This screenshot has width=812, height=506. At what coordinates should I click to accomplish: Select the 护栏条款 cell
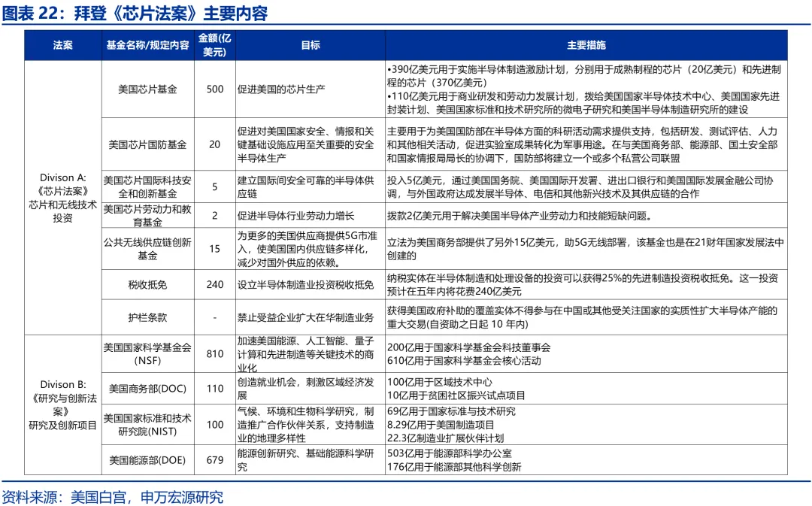147,317
